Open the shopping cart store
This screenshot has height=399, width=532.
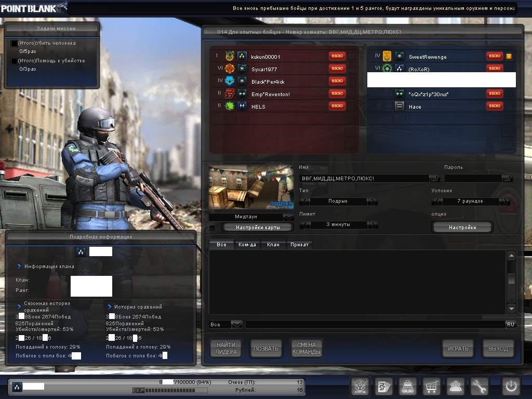(x=431, y=387)
